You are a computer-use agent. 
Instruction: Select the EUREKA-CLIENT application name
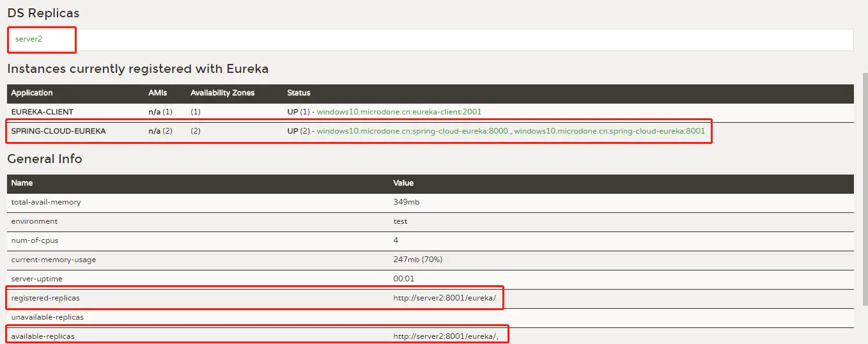coord(42,112)
